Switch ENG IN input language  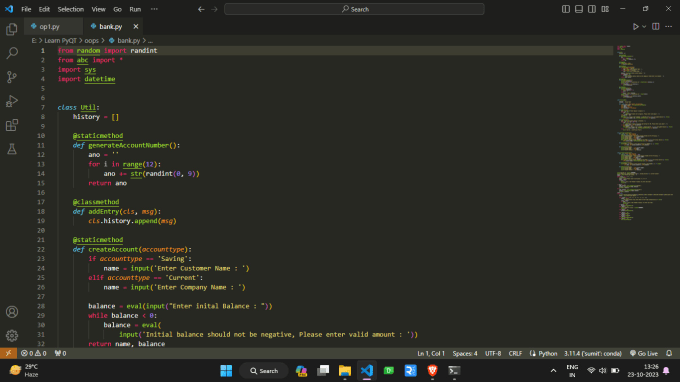[572, 371]
